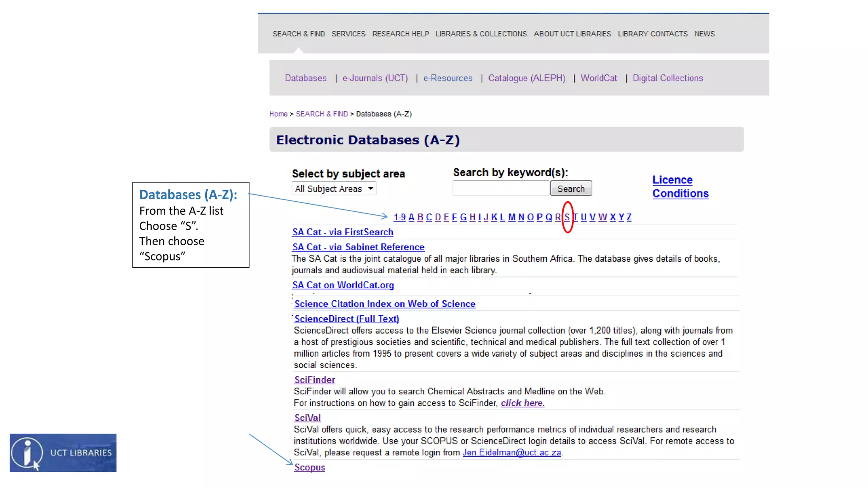Open ABOUT UCT LIBRARIES menu

click(x=572, y=33)
